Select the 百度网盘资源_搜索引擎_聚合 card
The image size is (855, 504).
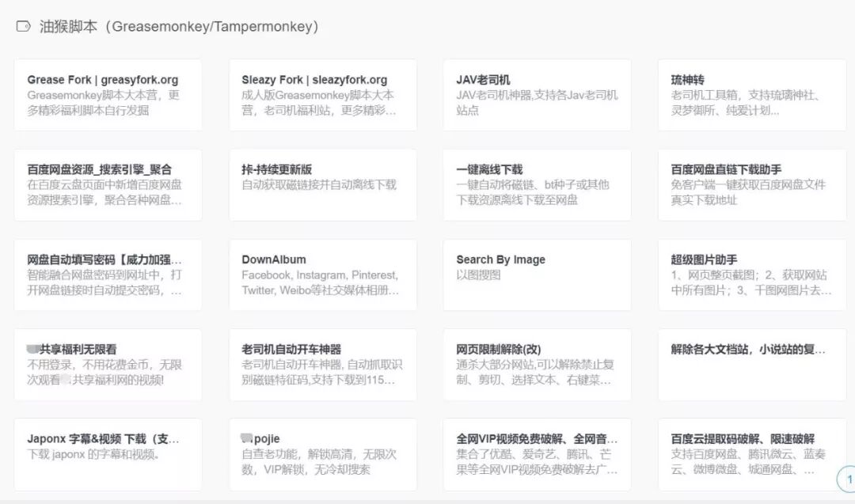tap(108, 184)
